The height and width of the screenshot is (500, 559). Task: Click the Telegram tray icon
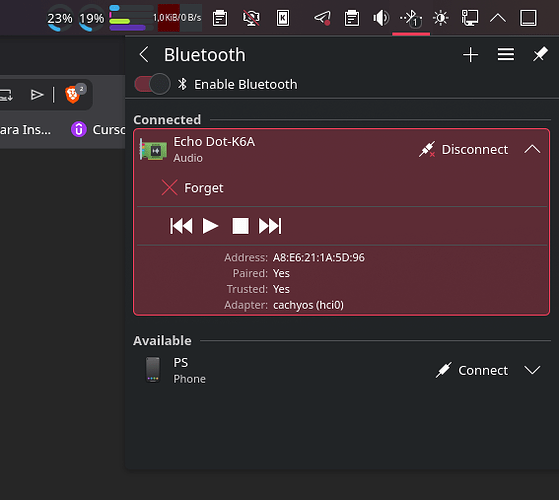click(322, 18)
